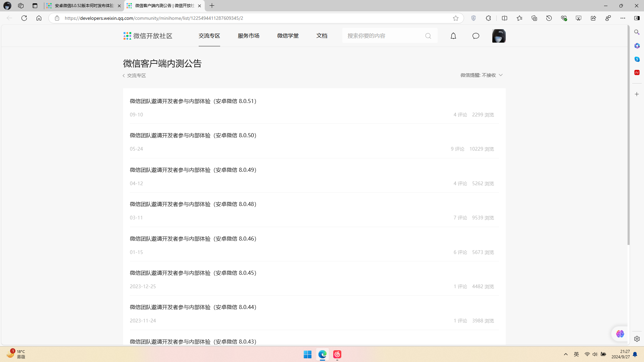Open a new browser tab
Screen dimensions: 644x362
[212, 6]
